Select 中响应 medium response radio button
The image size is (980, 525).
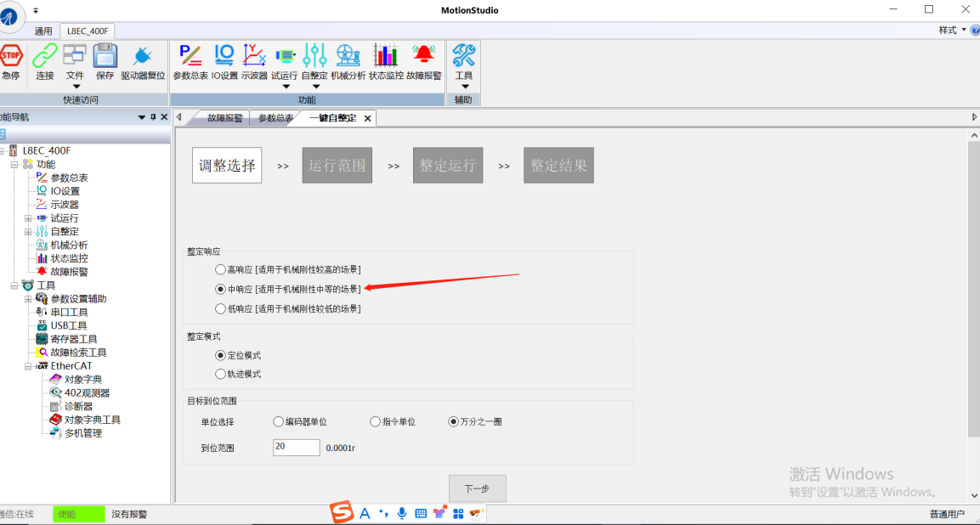click(219, 289)
